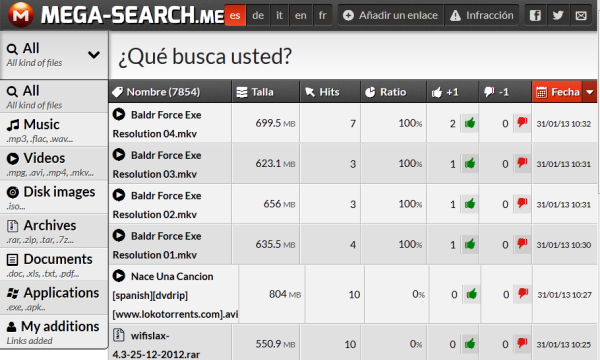
Task: Click archive icon of wifislax rar
Action: [x=119, y=335]
